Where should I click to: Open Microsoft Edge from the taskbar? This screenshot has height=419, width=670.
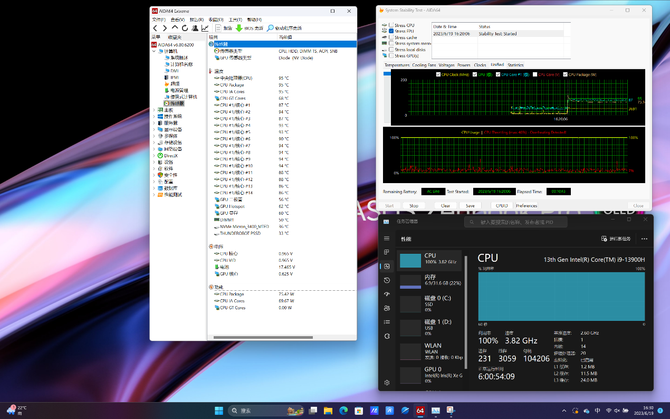coord(343,410)
